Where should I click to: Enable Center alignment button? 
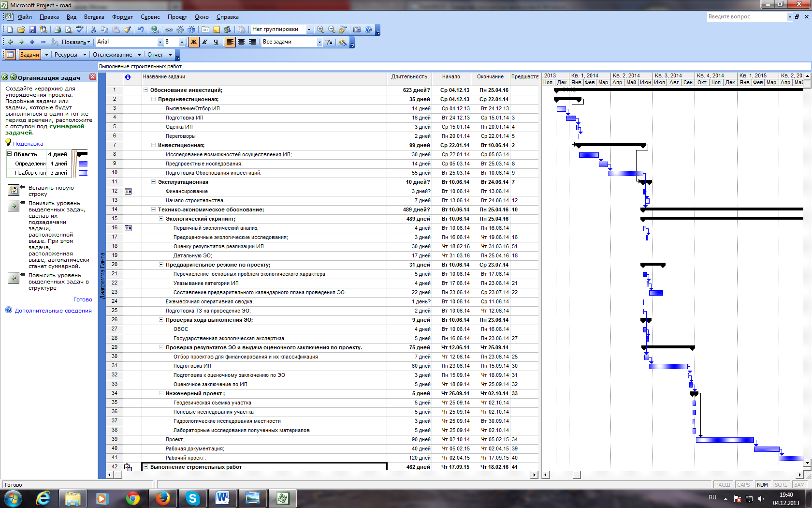pyautogui.click(x=241, y=42)
